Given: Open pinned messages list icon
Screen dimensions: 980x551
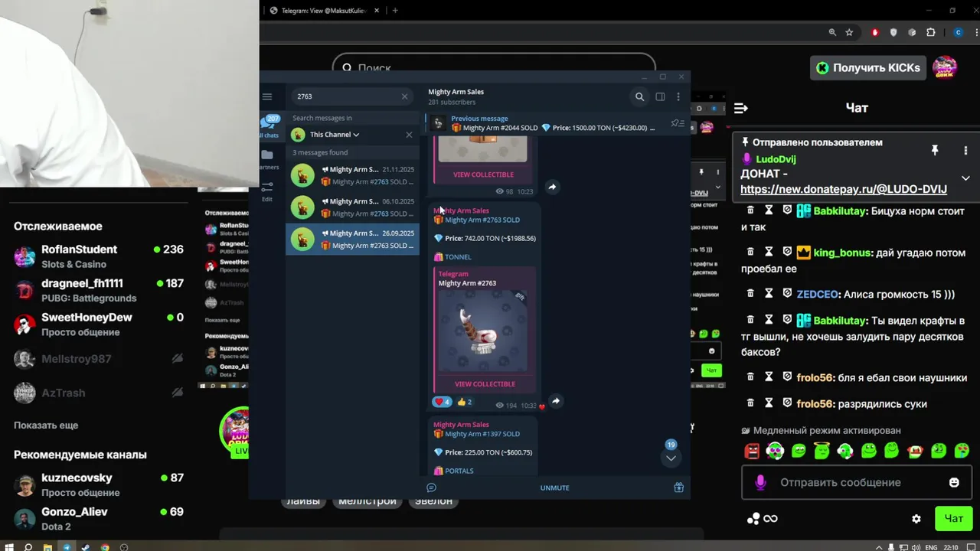Looking at the screenshot, I should [678, 123].
